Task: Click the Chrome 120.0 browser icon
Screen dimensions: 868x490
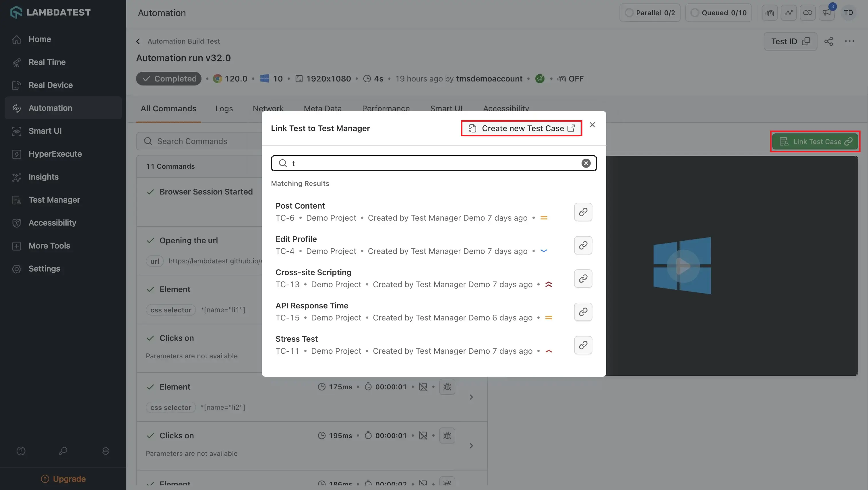Action: 217,79
